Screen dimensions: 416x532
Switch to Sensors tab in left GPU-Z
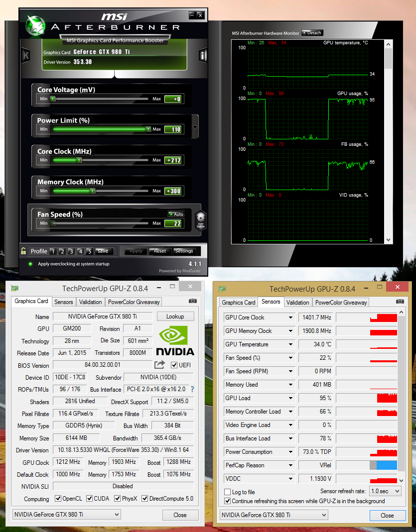[x=63, y=302]
